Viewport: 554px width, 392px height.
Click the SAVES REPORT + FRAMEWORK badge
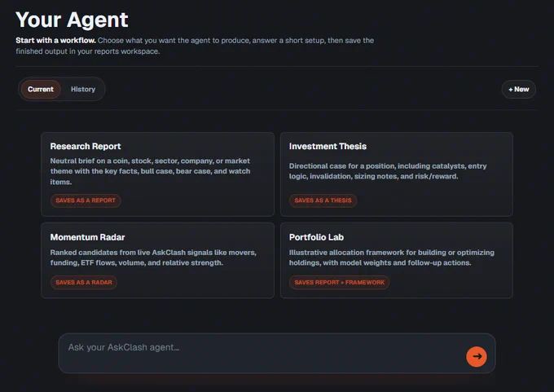[339, 283]
